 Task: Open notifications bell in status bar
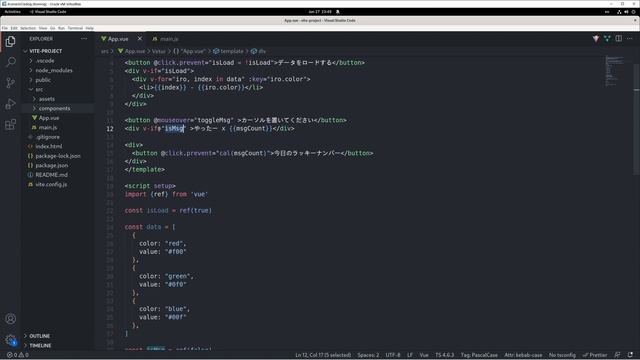click(x=630, y=355)
